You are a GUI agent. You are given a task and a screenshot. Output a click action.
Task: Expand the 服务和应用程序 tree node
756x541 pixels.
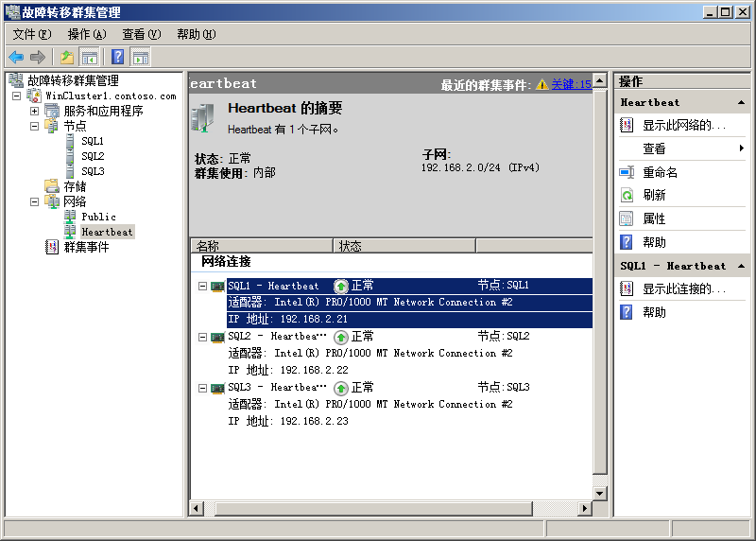(x=35, y=111)
